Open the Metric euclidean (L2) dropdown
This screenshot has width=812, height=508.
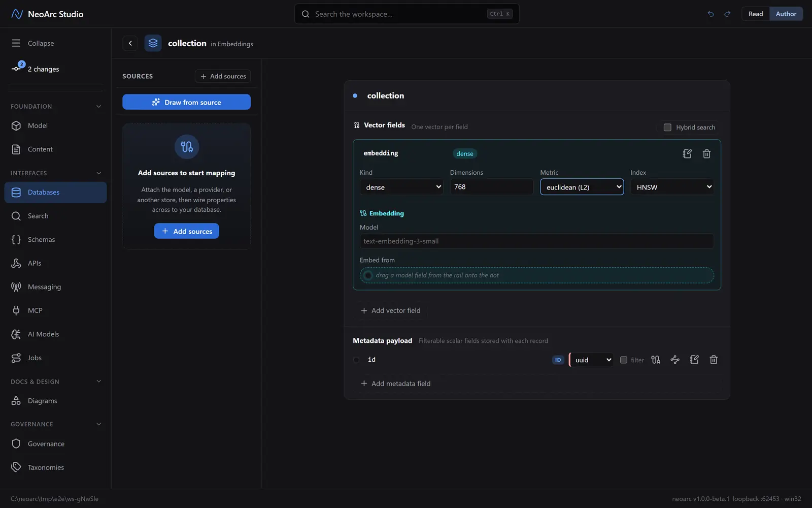click(x=582, y=187)
